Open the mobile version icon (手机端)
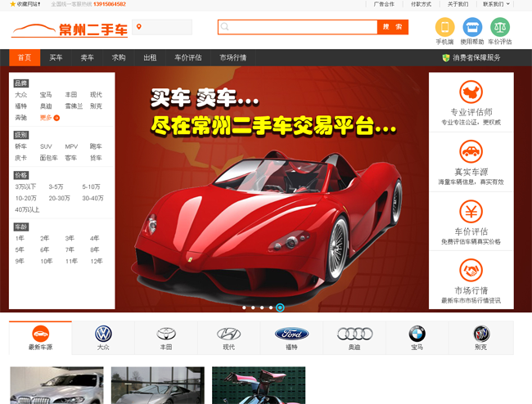 [444, 27]
